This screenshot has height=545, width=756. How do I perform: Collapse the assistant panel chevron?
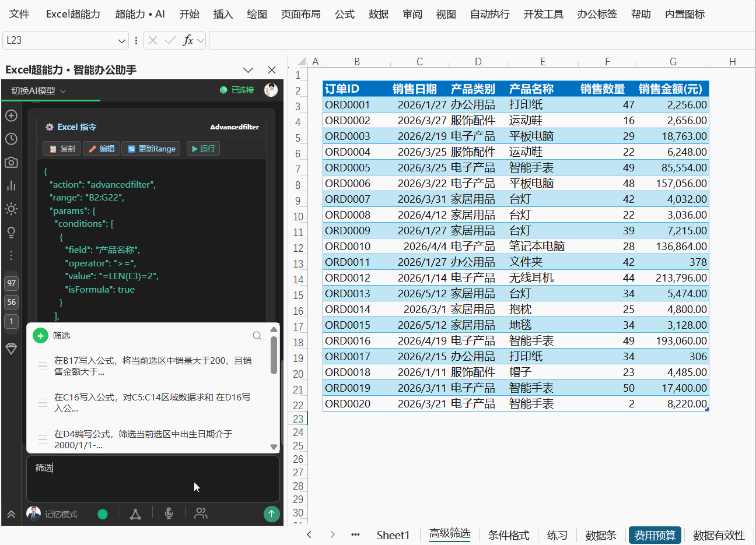[x=248, y=70]
